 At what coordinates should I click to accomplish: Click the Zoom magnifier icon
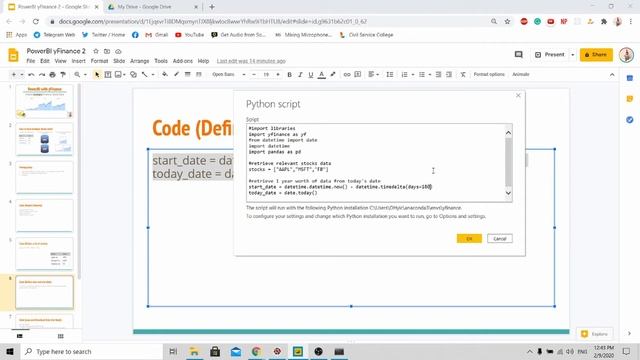tap(77, 75)
